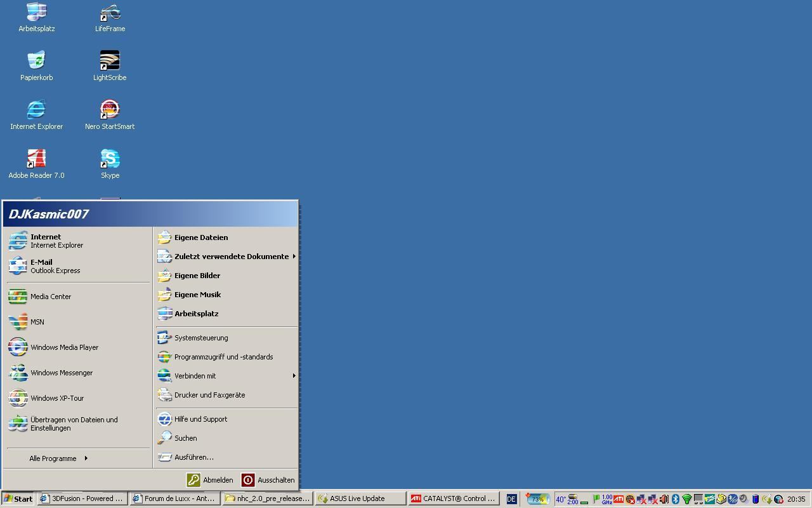Switch to CATALYST Control taskbar window
The height and width of the screenshot is (508, 812).
click(x=452, y=498)
